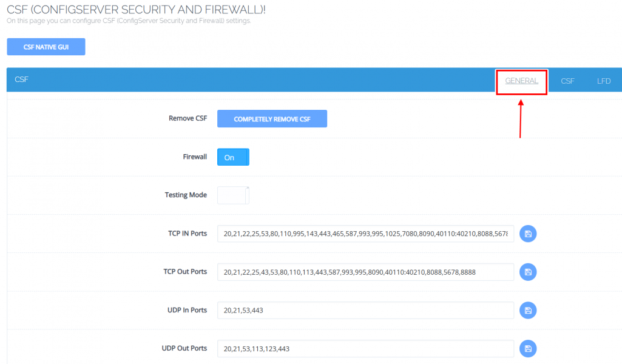Edit the UDP Out Ports field

[x=365, y=349]
